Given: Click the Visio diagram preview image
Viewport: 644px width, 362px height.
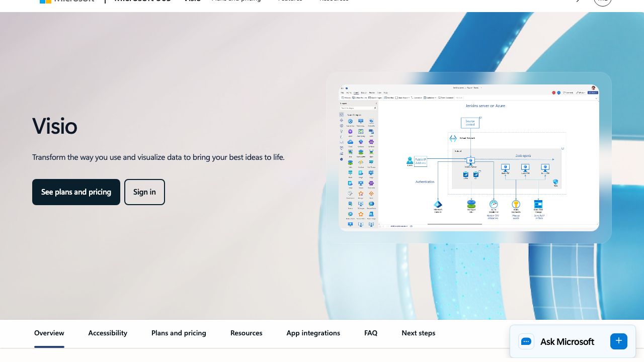Looking at the screenshot, I should click(469, 158).
